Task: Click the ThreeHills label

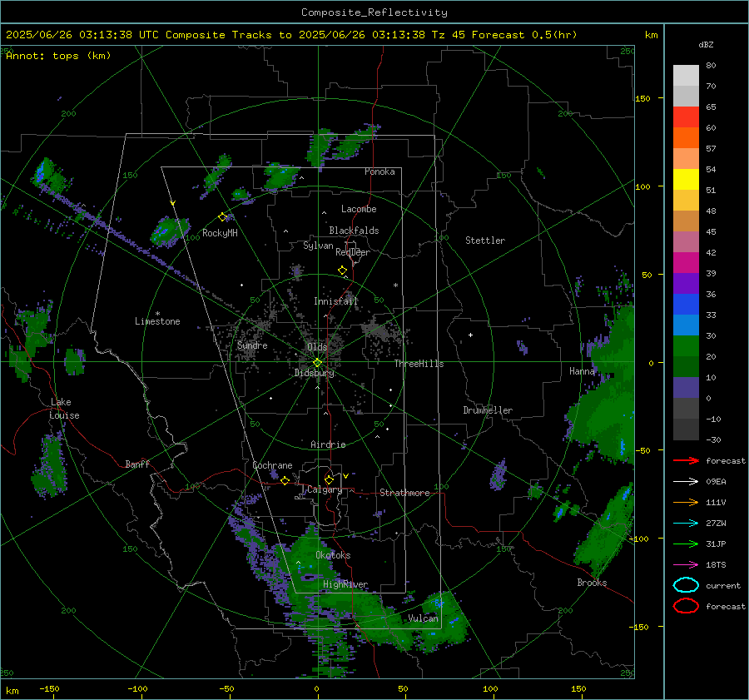Action: 419,364
